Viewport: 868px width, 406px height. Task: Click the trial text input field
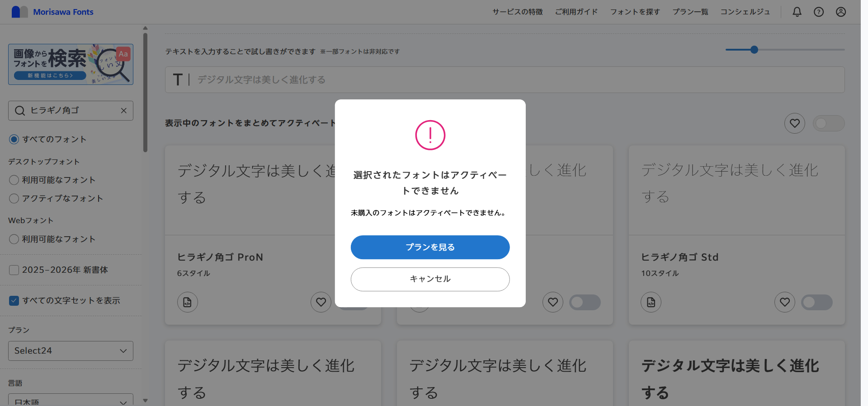(505, 80)
